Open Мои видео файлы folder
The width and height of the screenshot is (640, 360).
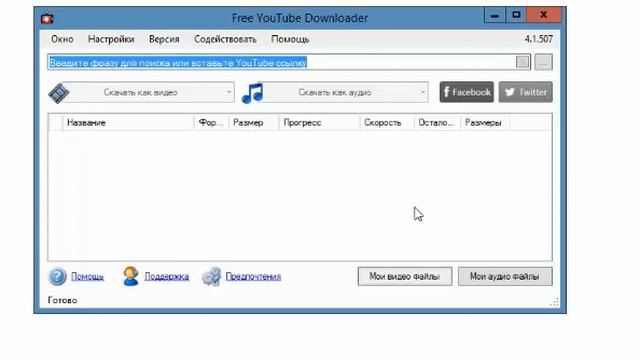click(405, 277)
